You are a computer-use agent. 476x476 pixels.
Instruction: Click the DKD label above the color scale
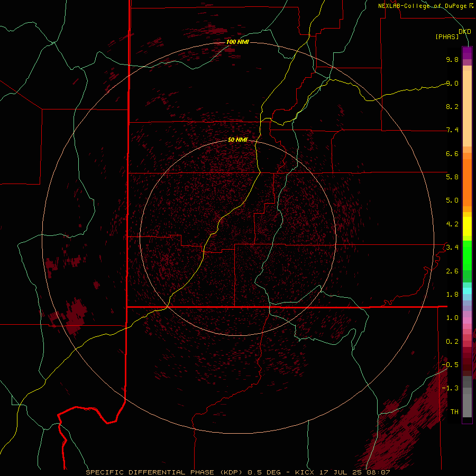point(465,32)
